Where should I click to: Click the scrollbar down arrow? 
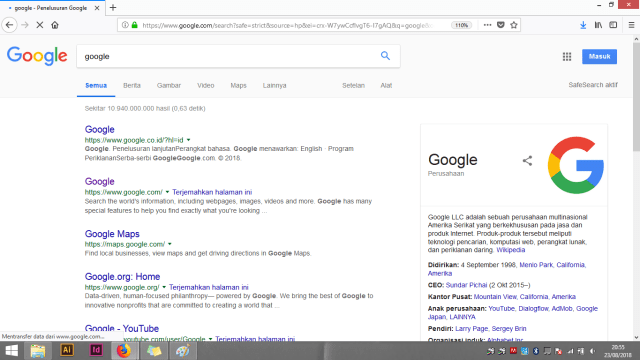click(x=636, y=338)
